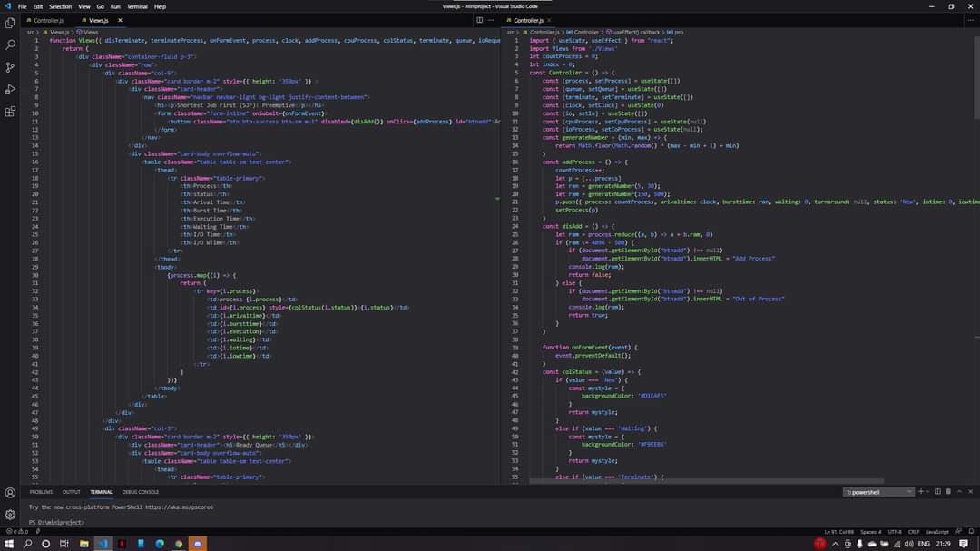Focus Controller.js tab in right group
This screenshot has height=551, width=980.
(x=528, y=20)
